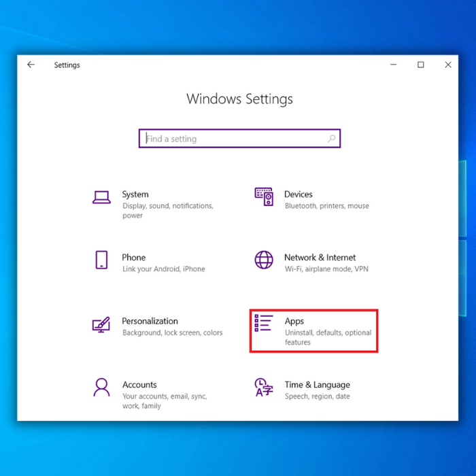The width and height of the screenshot is (476, 476).
Task: Click the Devices keyboard and speaker icon
Action: (264, 197)
